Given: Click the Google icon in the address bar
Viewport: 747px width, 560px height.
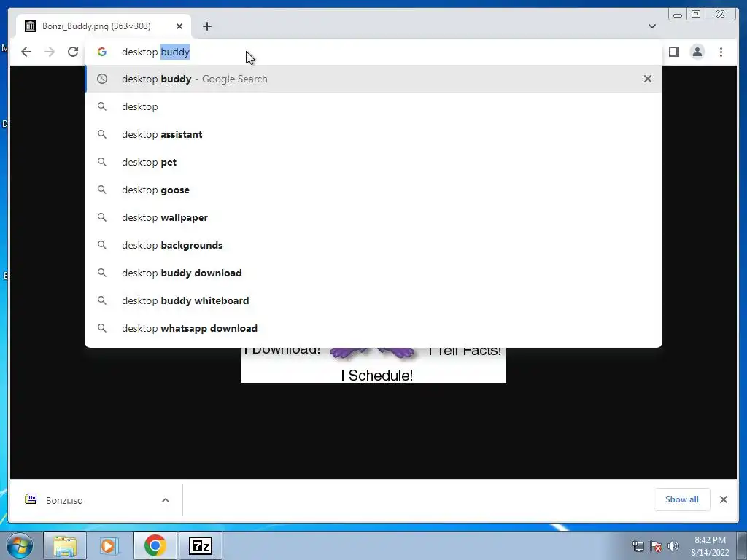Looking at the screenshot, I should pyautogui.click(x=102, y=52).
